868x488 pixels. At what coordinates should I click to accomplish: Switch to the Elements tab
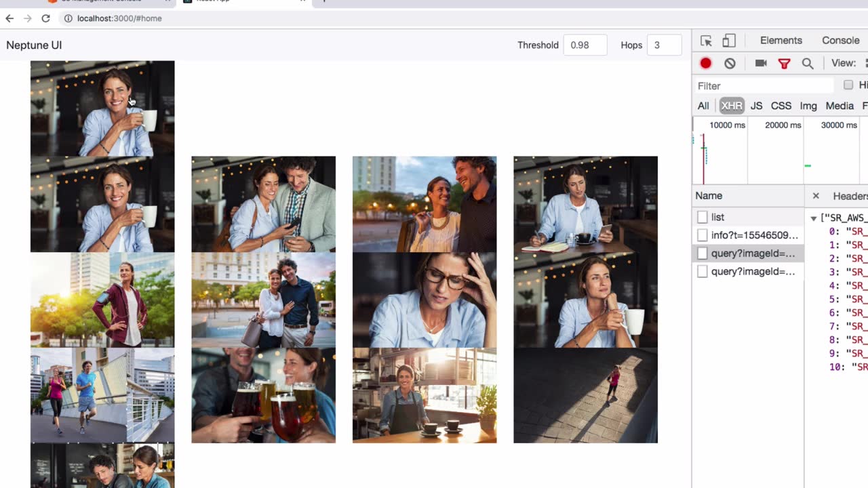[x=781, y=41]
